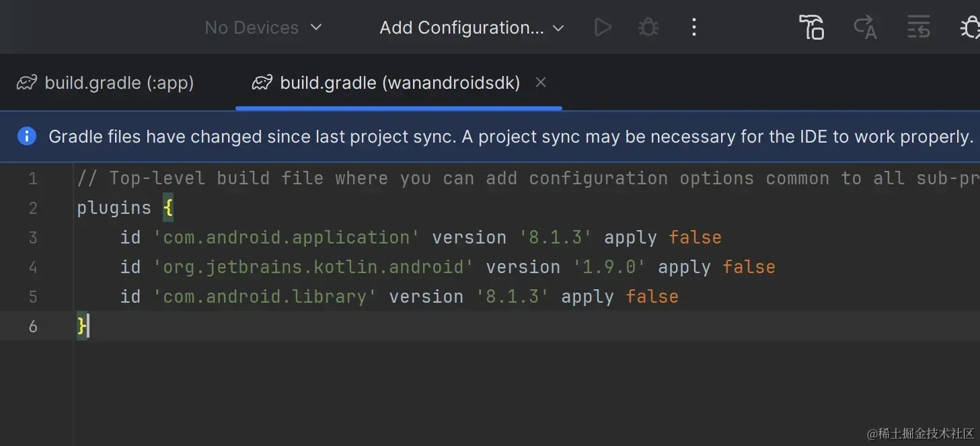Click the Run configuration play icon
Screen dimensions: 980x446
click(x=603, y=28)
